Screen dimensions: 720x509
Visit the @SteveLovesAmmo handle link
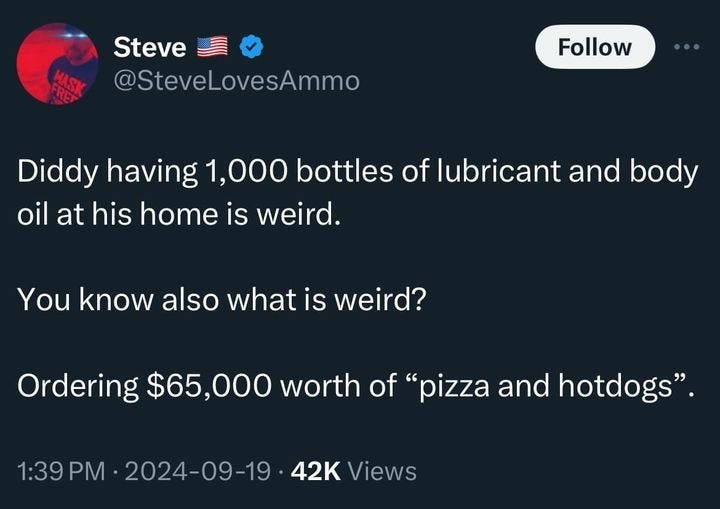pos(236,81)
